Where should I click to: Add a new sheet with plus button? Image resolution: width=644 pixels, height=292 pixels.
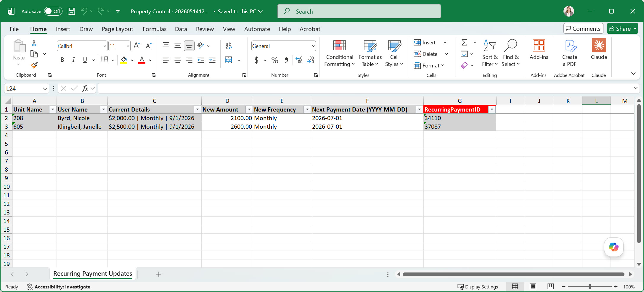(159, 274)
